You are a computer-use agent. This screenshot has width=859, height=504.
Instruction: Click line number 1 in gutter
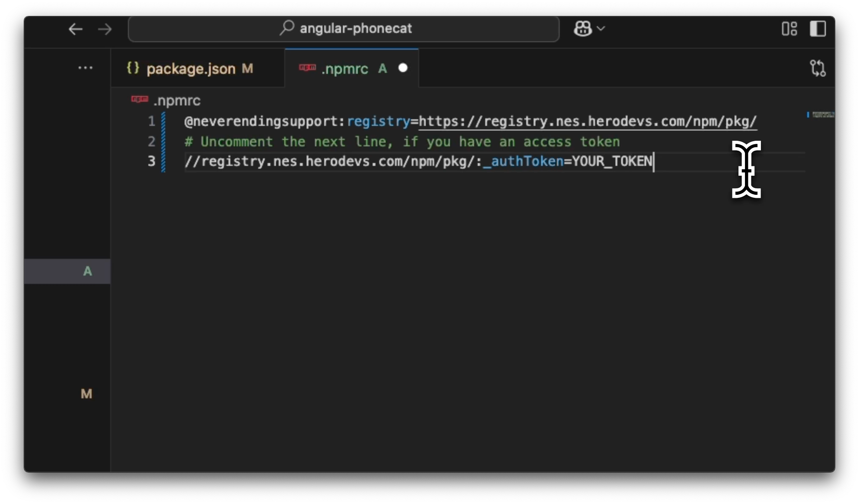pos(151,121)
